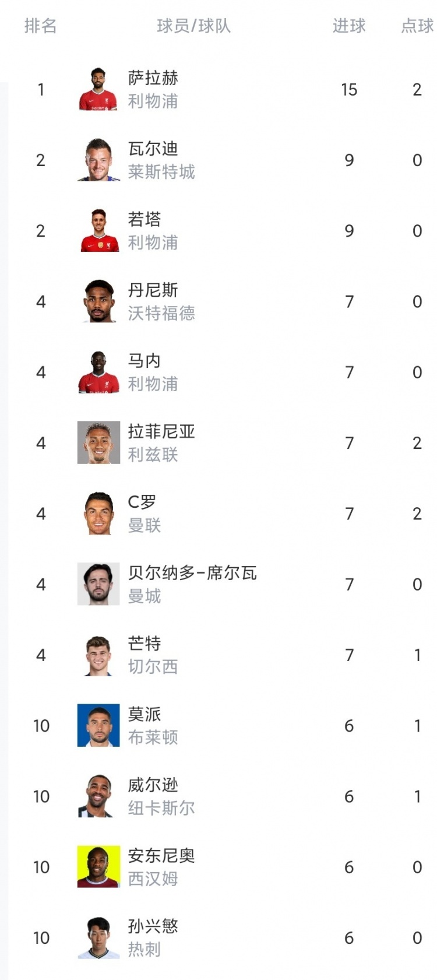Screen dimensions: 437x980
Task: Tap 马内 player photo
Action: point(98,372)
